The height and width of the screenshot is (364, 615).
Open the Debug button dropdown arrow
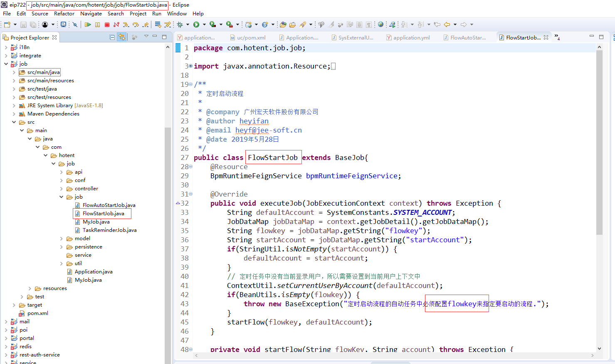click(188, 25)
